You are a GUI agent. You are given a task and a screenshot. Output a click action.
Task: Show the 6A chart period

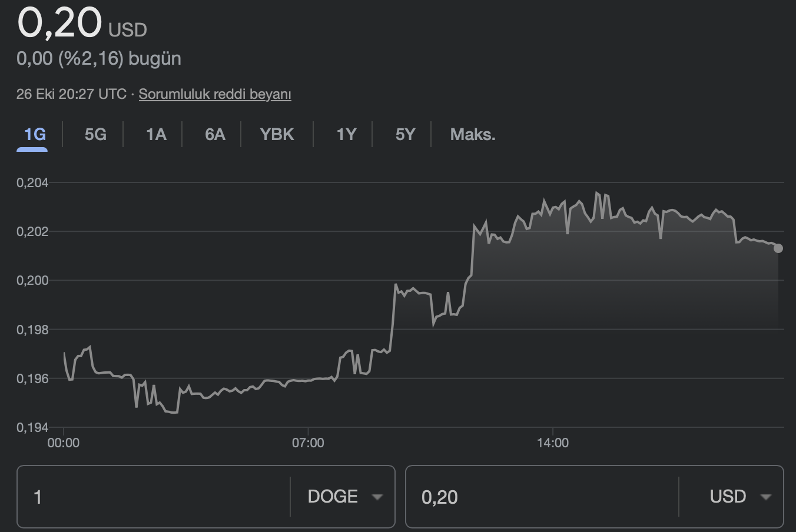click(215, 135)
